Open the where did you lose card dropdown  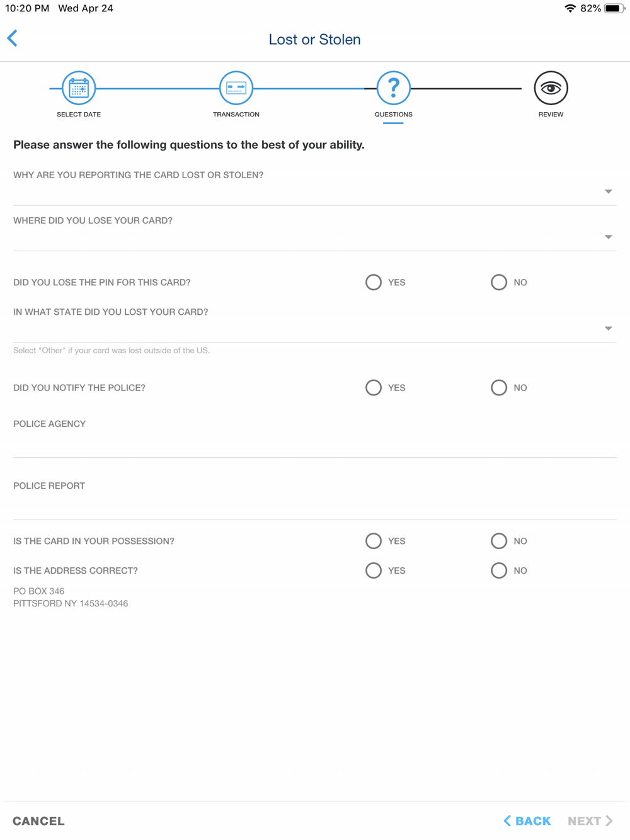[315, 237]
